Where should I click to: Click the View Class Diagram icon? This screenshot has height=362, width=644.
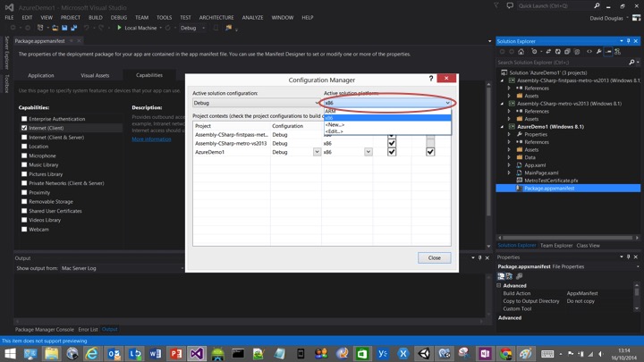coord(618,52)
